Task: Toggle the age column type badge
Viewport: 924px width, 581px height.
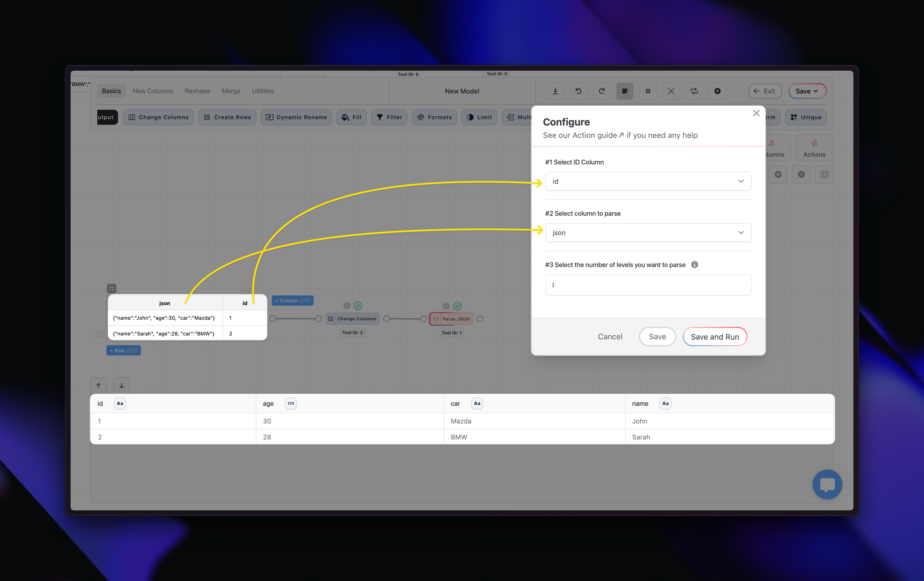Action: click(x=291, y=403)
